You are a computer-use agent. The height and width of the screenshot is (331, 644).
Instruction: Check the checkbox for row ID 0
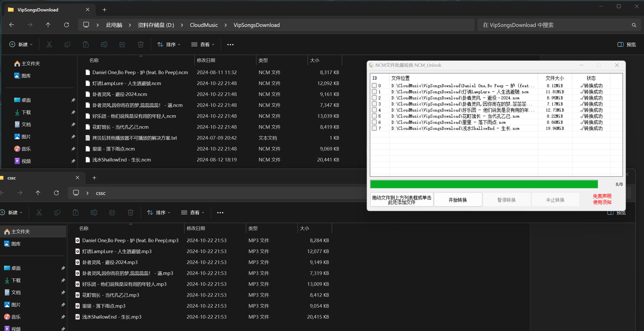pyautogui.click(x=374, y=86)
